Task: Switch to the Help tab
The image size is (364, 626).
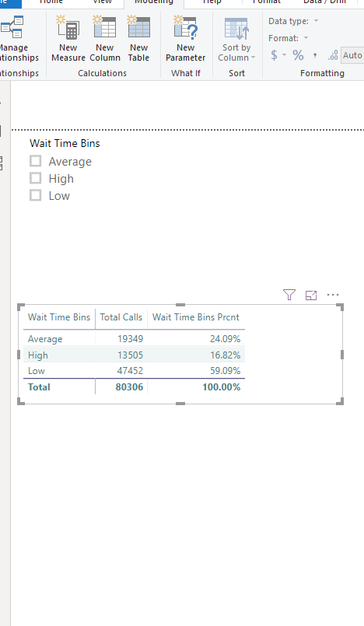Action: [212, 2]
